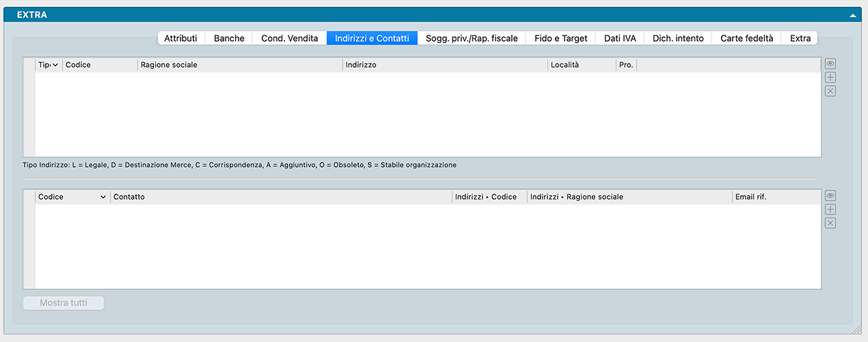The image size is (868, 342).
Task: Delete address using the X icon of the upper table
Action: pos(830,91)
